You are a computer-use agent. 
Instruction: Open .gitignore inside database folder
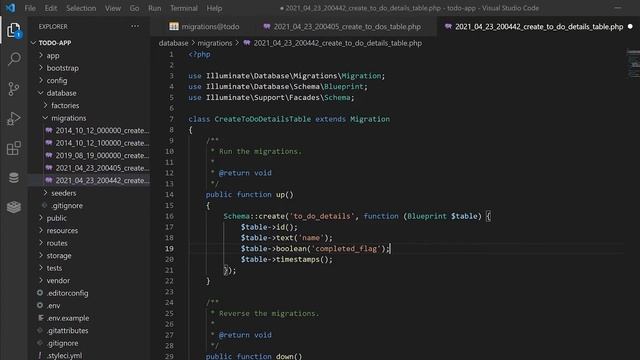[67, 206]
